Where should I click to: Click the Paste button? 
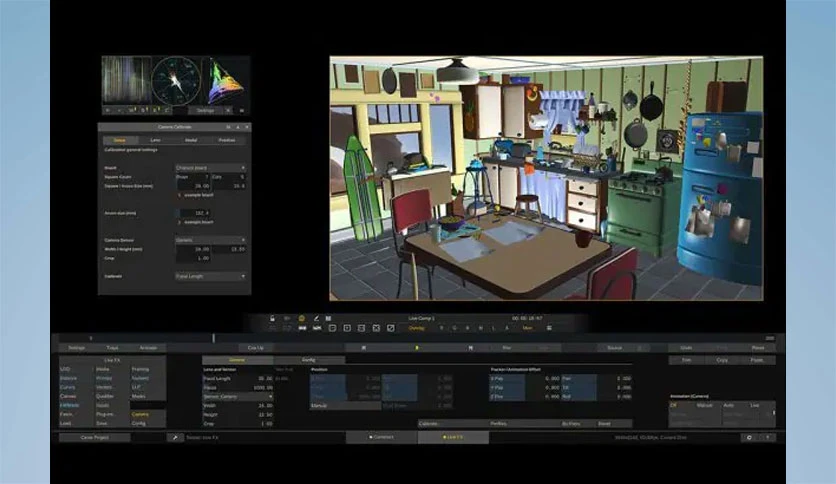pos(757,360)
